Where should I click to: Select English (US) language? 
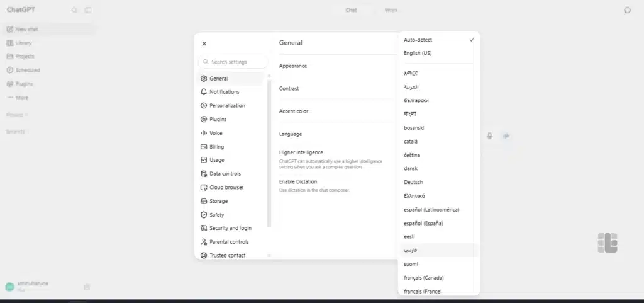pos(438,53)
